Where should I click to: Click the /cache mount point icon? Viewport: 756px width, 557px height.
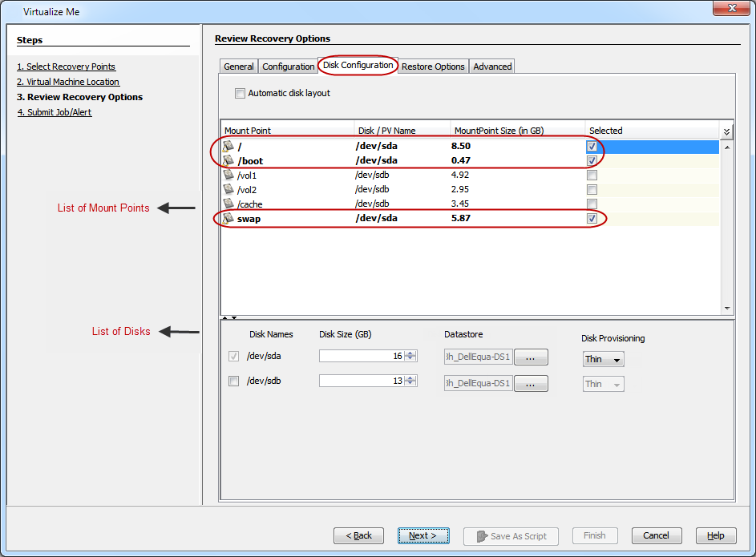pos(228,204)
